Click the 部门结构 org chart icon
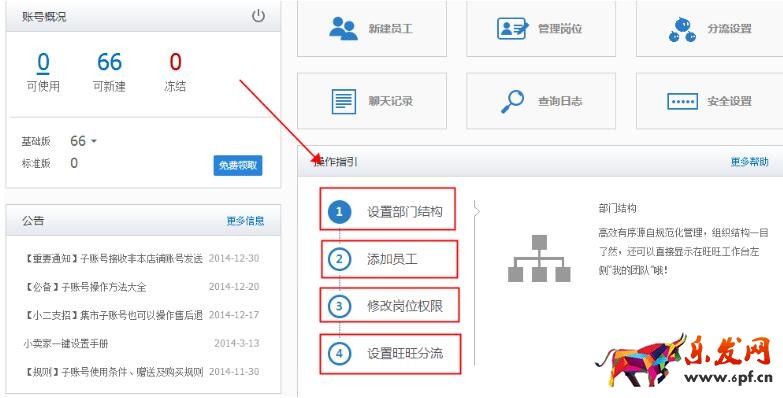Screen dimensions: 783x398 (x=539, y=259)
